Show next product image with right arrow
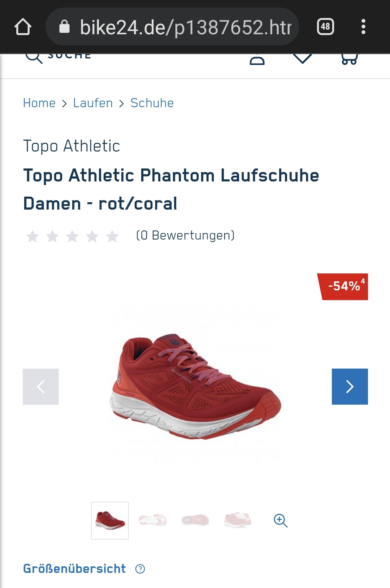390x588 pixels. click(350, 386)
